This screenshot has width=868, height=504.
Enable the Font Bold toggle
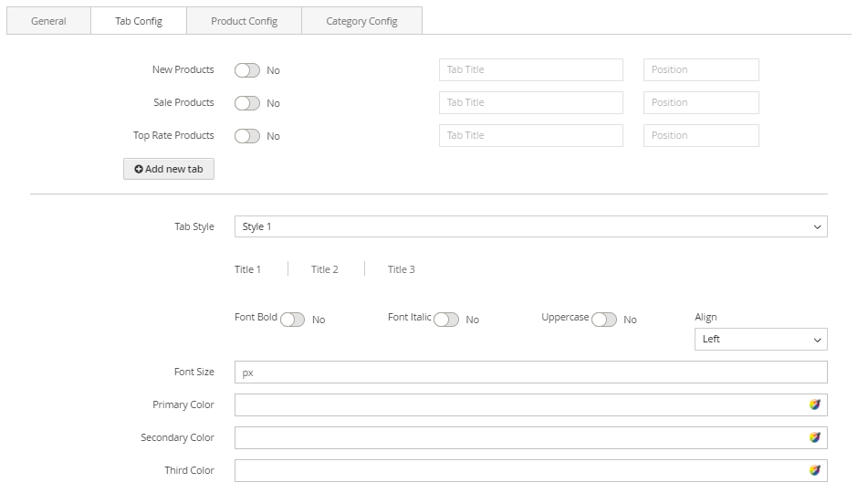[x=292, y=320]
